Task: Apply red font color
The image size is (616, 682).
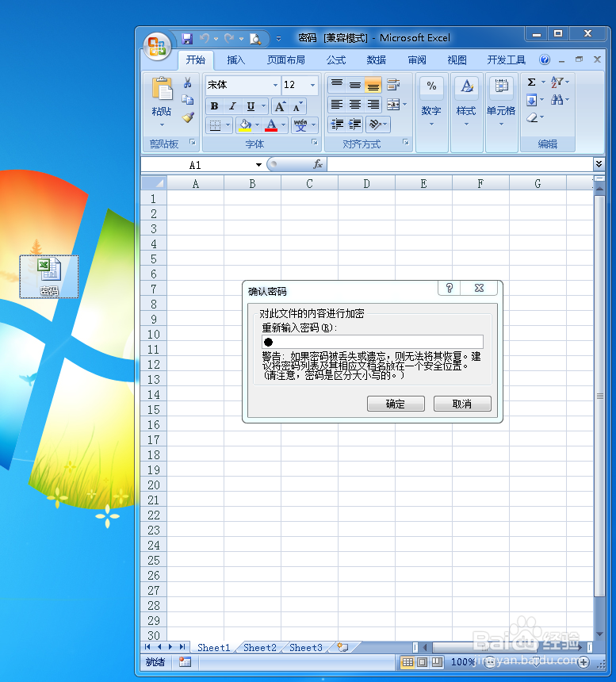Action: pyautogui.click(x=271, y=125)
